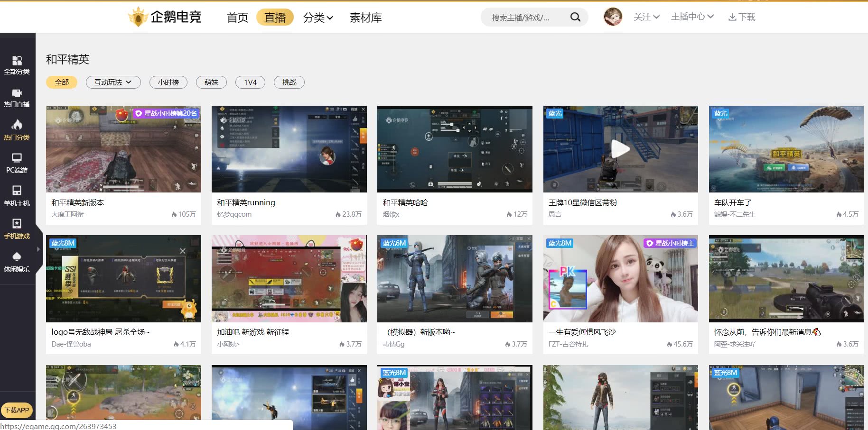Expand the 互动玩法 filter dropdown

(113, 82)
